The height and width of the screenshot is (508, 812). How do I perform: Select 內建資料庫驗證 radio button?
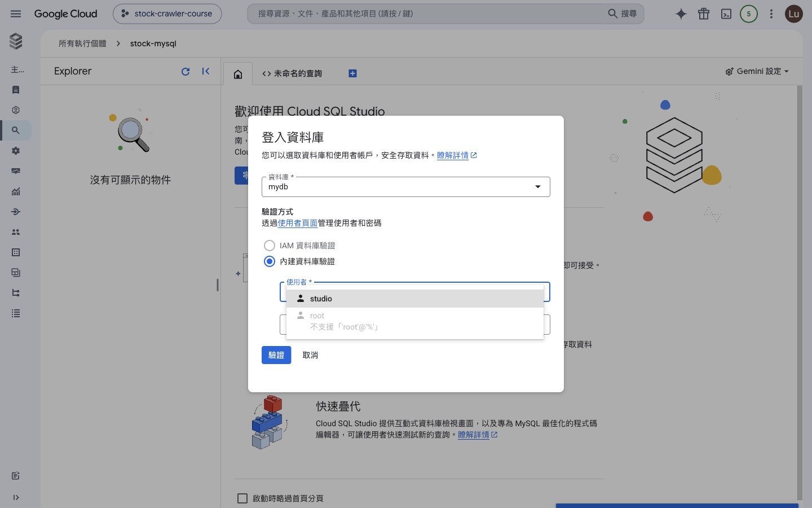click(270, 261)
